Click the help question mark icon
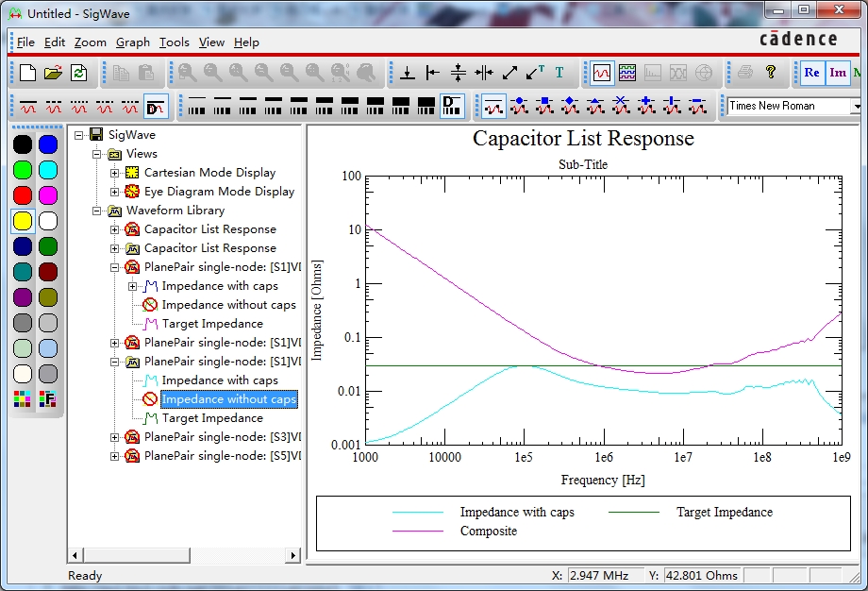 [x=771, y=72]
